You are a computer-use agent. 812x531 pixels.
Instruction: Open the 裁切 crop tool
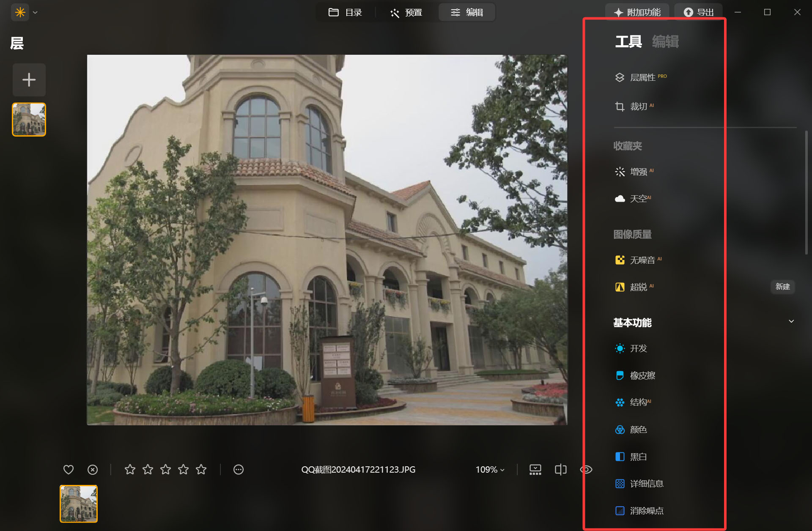[634, 106]
